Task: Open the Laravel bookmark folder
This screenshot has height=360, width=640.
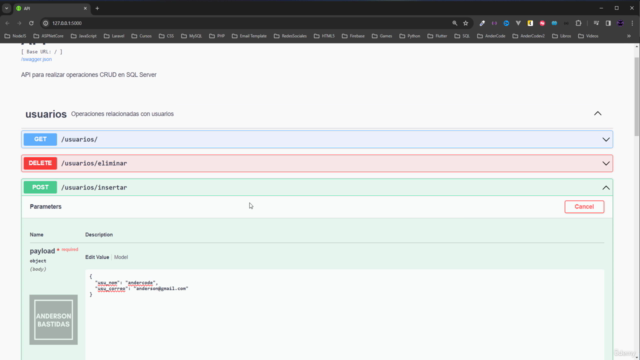Action: click(114, 36)
